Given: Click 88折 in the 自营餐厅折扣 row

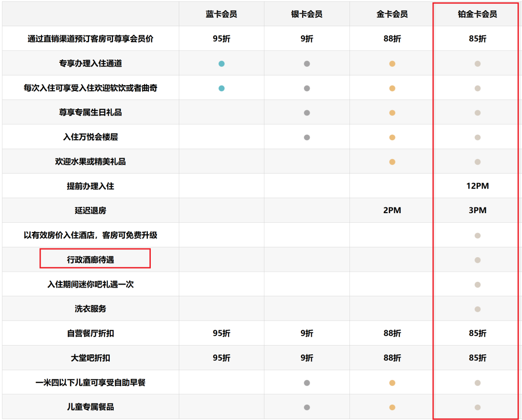Looking at the screenshot, I should (x=392, y=333).
